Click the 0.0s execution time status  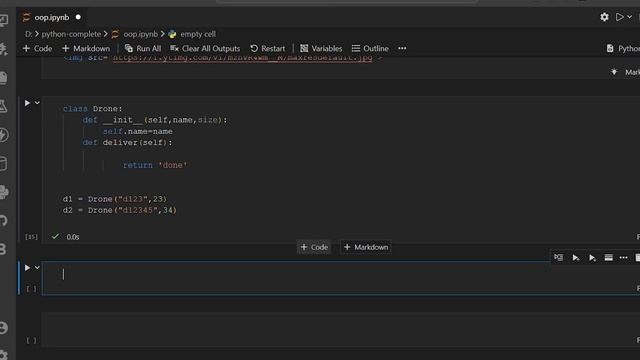coord(73,237)
